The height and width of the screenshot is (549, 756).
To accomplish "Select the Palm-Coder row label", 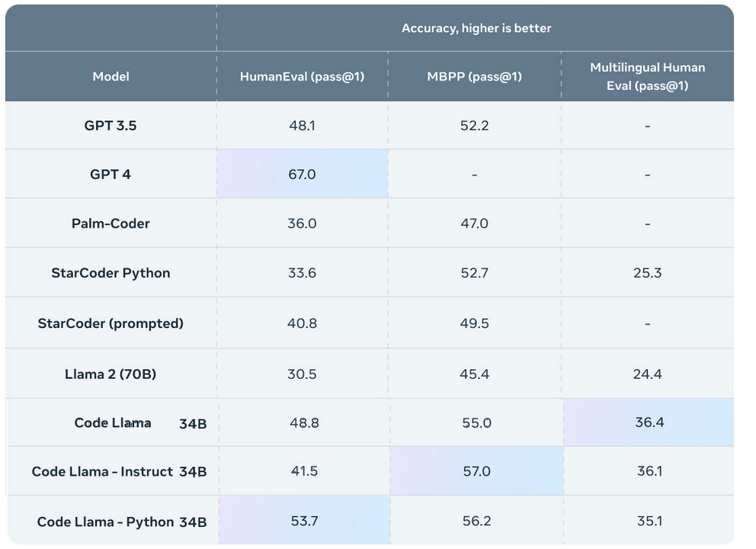I will 111,223.
